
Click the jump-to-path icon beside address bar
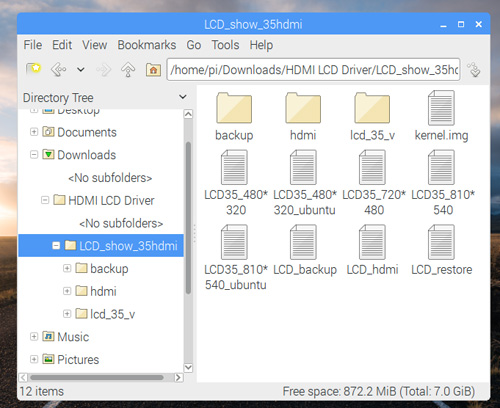[x=474, y=70]
